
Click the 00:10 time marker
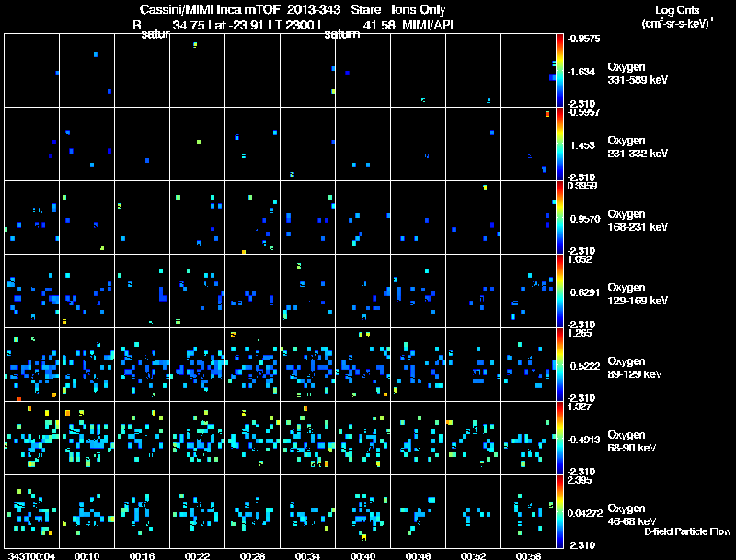pos(87,555)
